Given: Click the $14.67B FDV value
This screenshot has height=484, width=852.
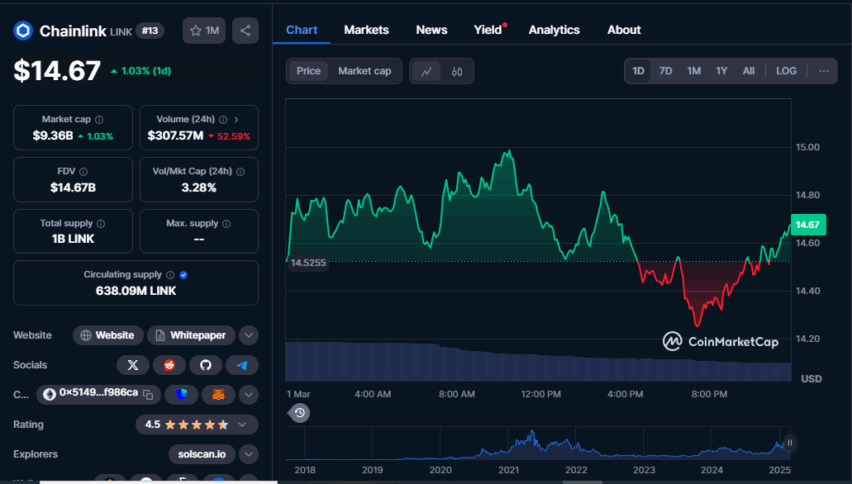Looking at the screenshot, I should (x=73, y=188).
